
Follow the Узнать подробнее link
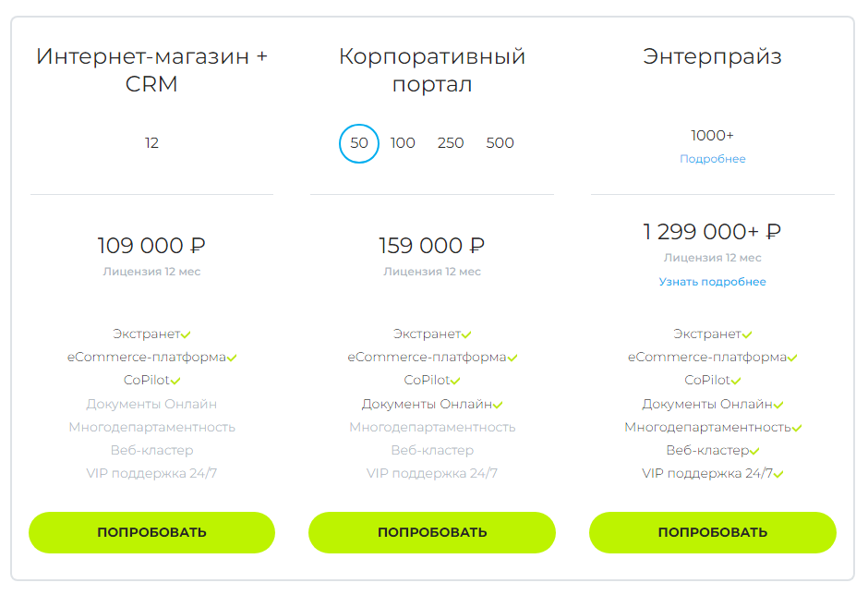tap(712, 282)
